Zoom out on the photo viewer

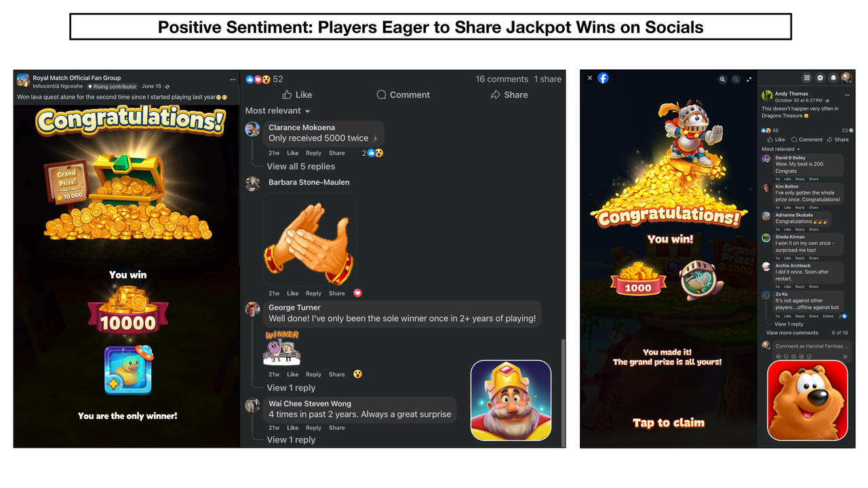[x=736, y=79]
